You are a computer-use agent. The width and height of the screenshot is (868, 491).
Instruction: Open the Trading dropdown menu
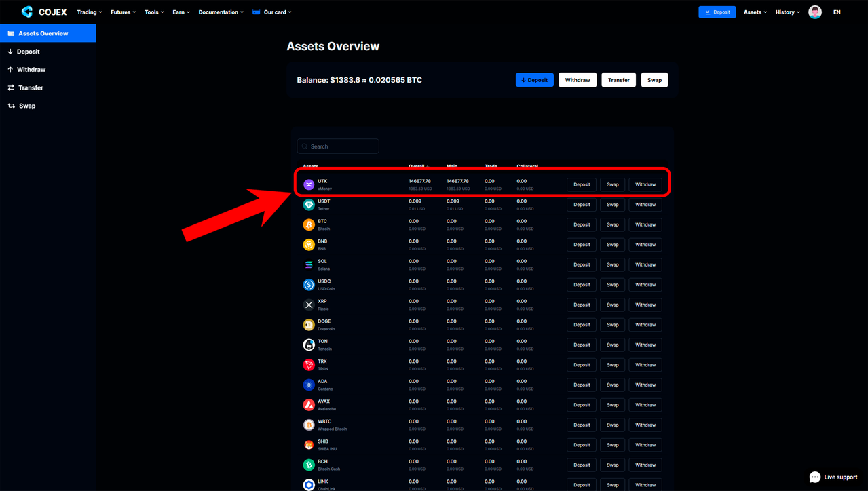click(x=90, y=12)
